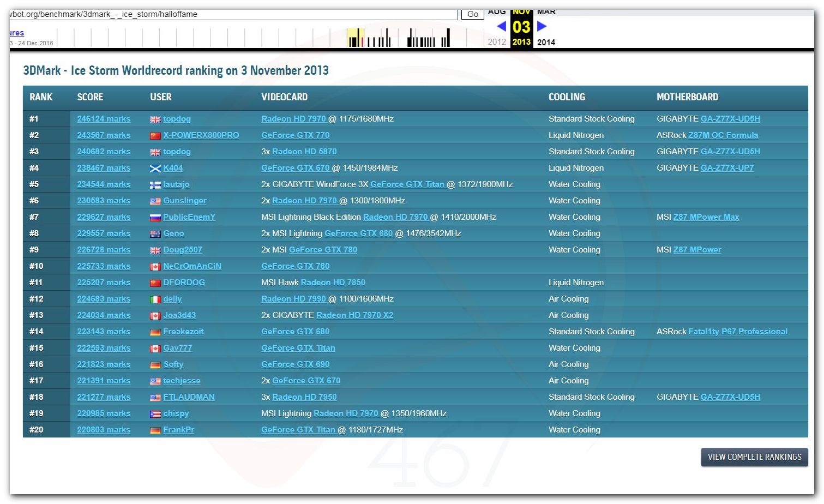Click the MOTHERBOARD column header

[687, 97]
